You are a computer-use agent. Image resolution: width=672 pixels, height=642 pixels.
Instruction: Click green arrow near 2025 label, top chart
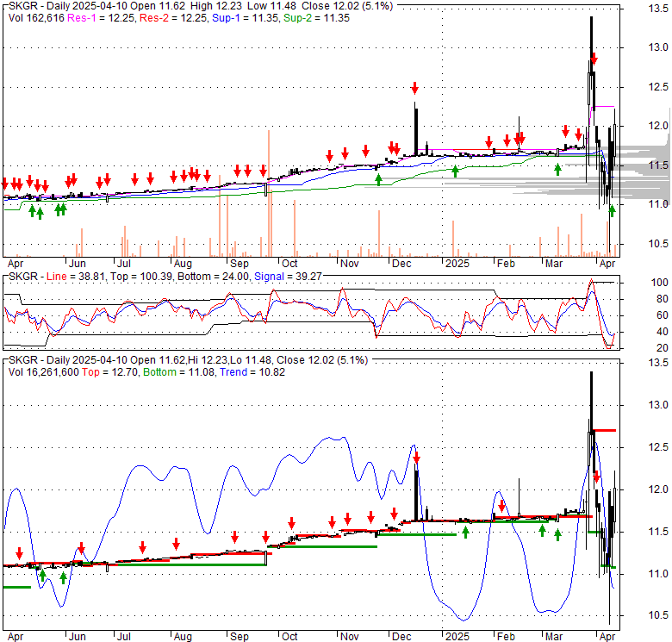[455, 171]
